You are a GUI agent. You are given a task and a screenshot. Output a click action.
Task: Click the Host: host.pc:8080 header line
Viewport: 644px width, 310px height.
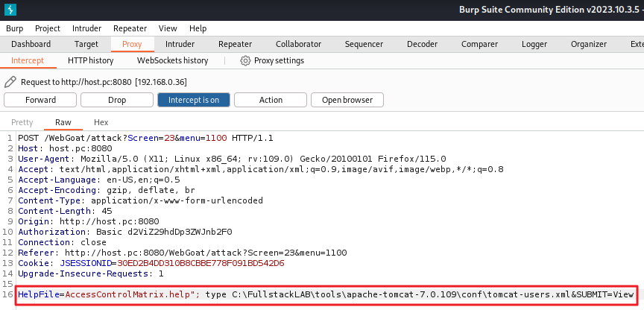click(65, 148)
